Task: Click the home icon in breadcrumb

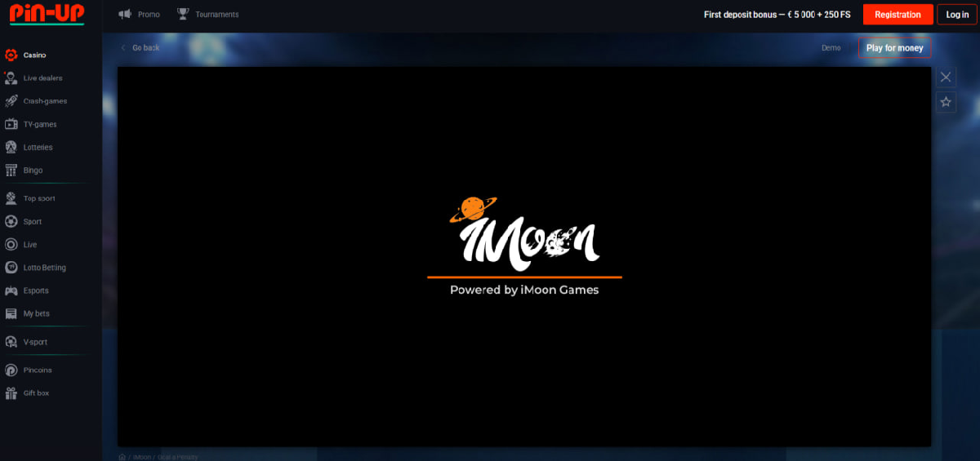Action: [122, 457]
